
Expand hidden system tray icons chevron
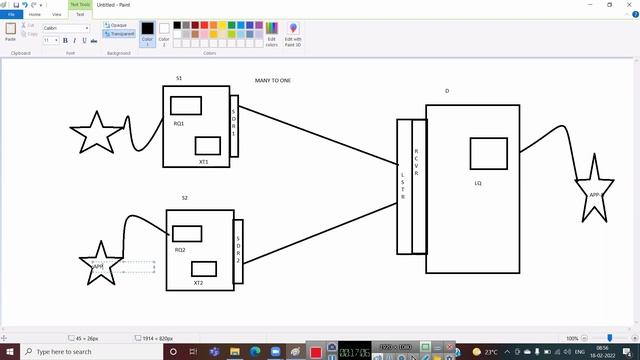coord(507,351)
